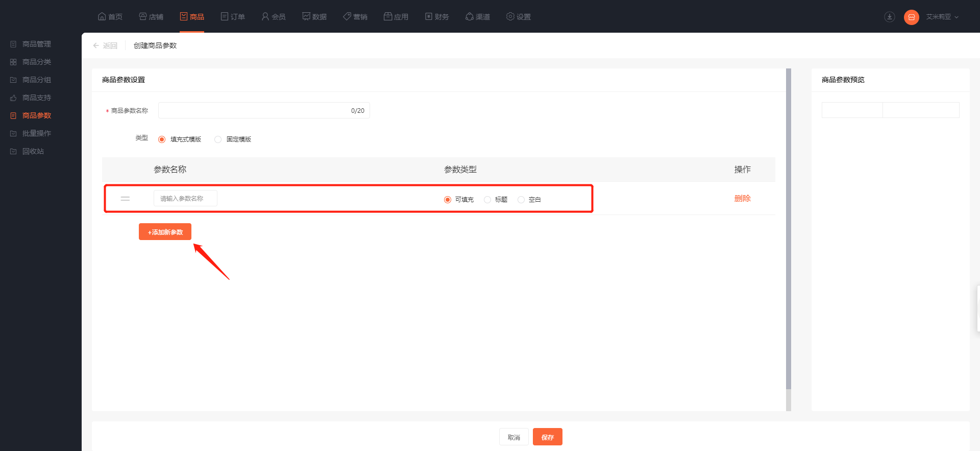
Task: Click the 操作 column header
Action: click(742, 169)
